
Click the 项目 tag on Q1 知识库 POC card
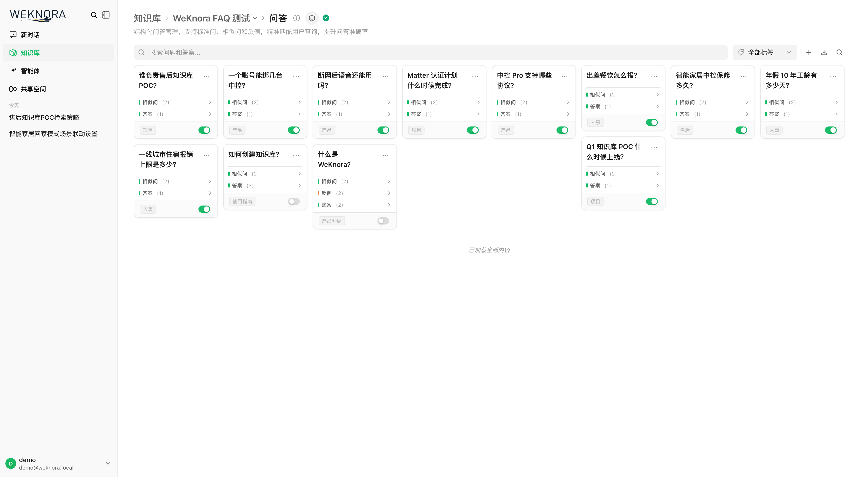[x=595, y=202]
